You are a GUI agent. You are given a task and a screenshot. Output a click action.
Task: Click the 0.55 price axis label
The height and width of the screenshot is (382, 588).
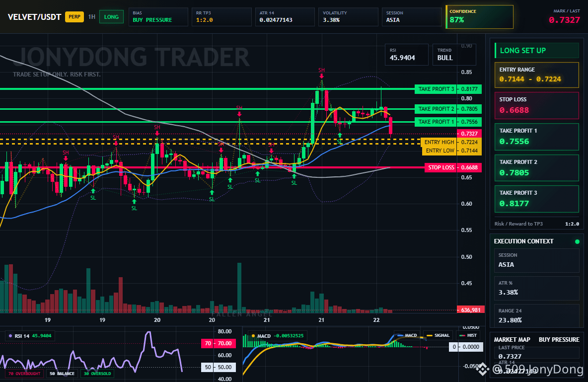[x=466, y=230]
